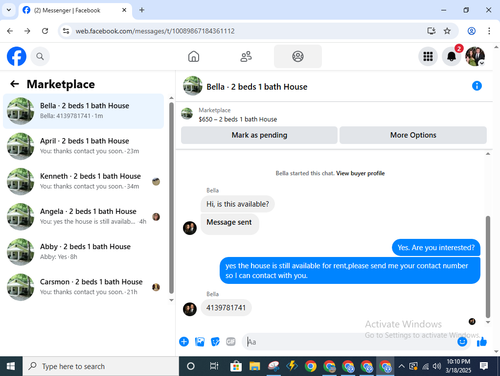Image resolution: width=500 pixels, height=376 pixels.
Task: Open the Friends icon in top navigation
Action: coord(246,56)
